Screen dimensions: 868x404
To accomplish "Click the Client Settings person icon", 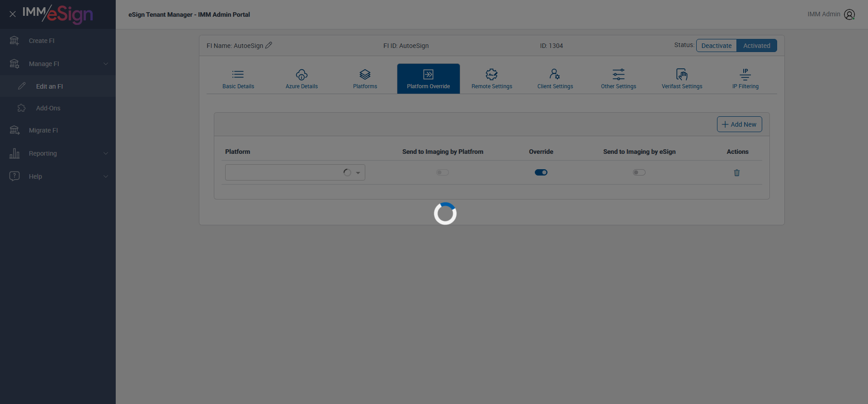I will [555, 74].
